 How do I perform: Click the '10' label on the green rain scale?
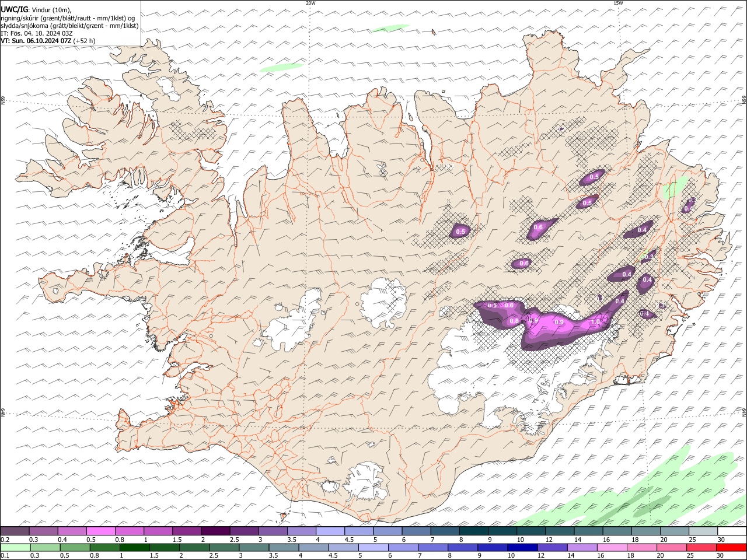[511, 556]
